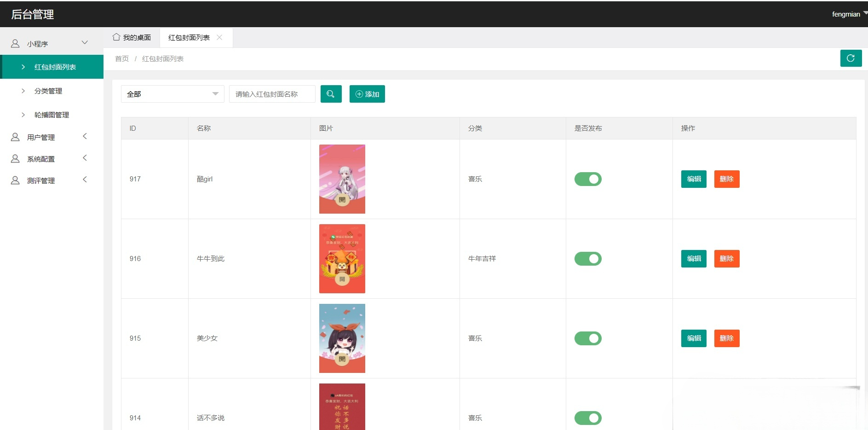Click the user icon beside 小程序
Screen dimensions: 868x430
click(x=15, y=44)
